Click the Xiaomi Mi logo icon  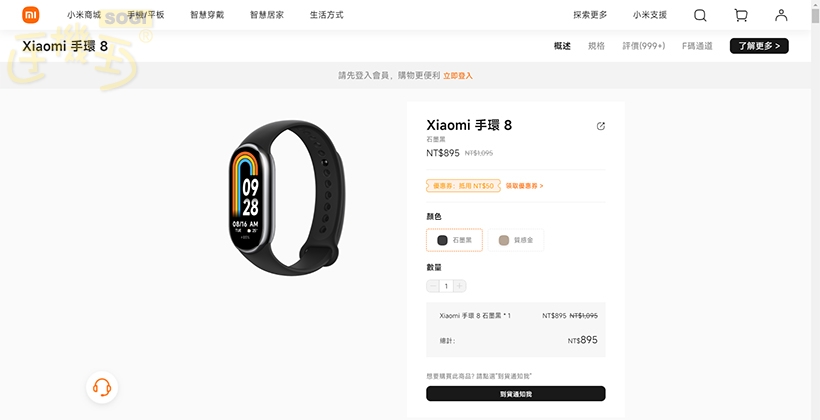[x=31, y=15]
